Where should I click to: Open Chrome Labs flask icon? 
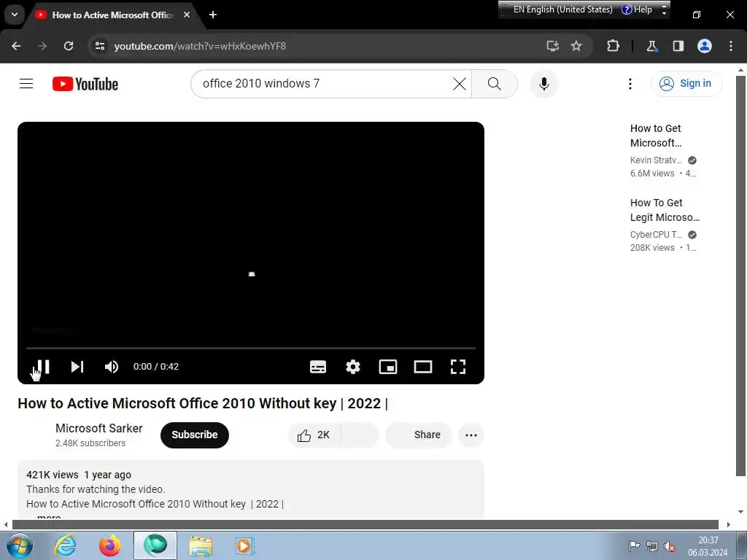651,46
